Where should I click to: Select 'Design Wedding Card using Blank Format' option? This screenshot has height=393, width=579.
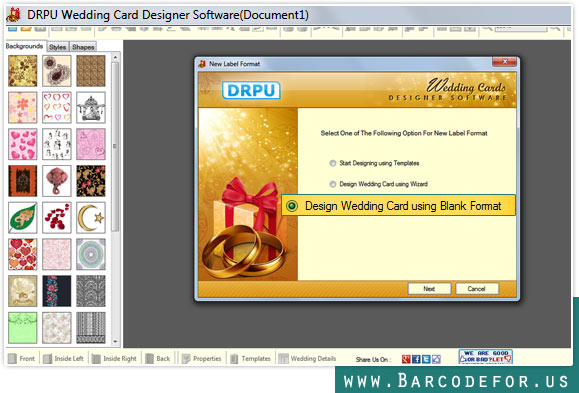398,205
